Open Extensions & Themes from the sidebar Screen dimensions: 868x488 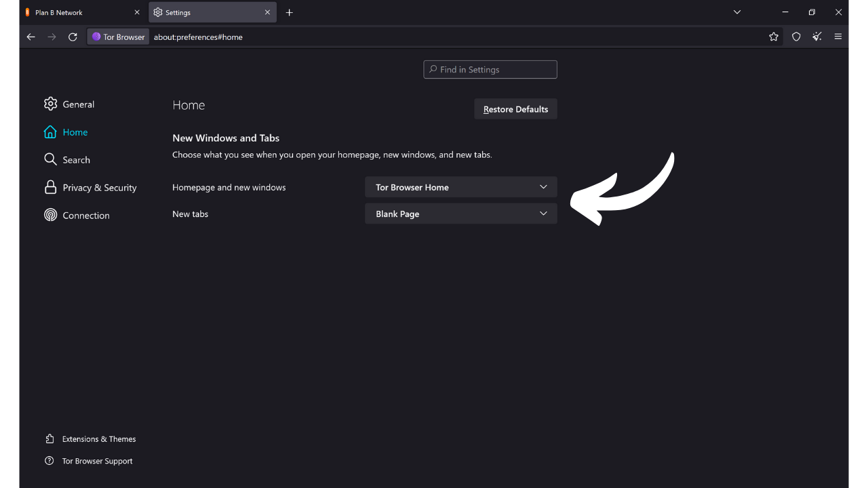pos(98,439)
